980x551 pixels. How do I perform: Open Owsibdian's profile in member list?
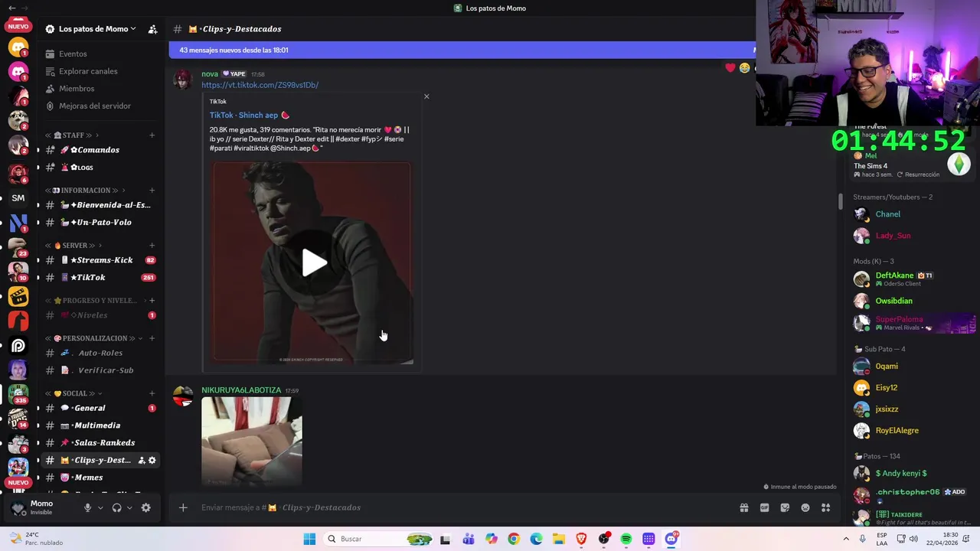(x=894, y=301)
